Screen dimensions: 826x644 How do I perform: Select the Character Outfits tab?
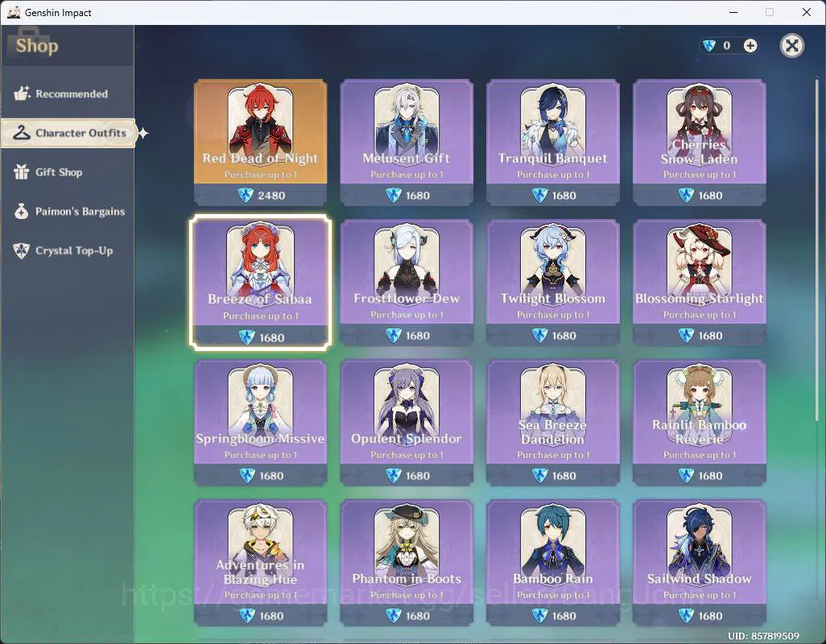pos(68,133)
